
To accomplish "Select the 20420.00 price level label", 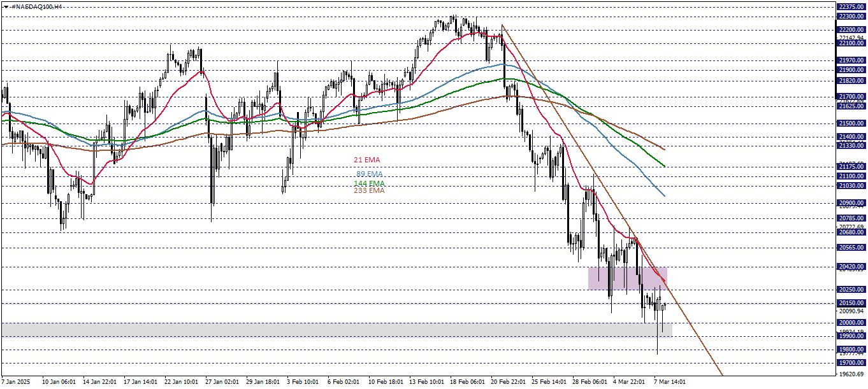I will click(x=852, y=267).
